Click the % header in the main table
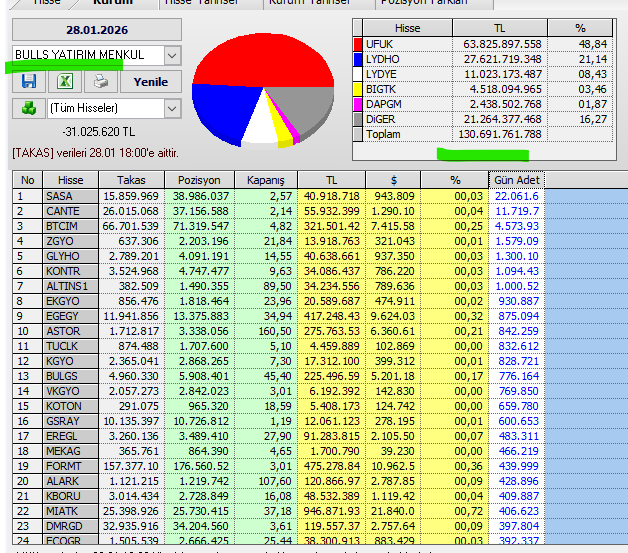This screenshot has height=553, width=628. coord(455,180)
